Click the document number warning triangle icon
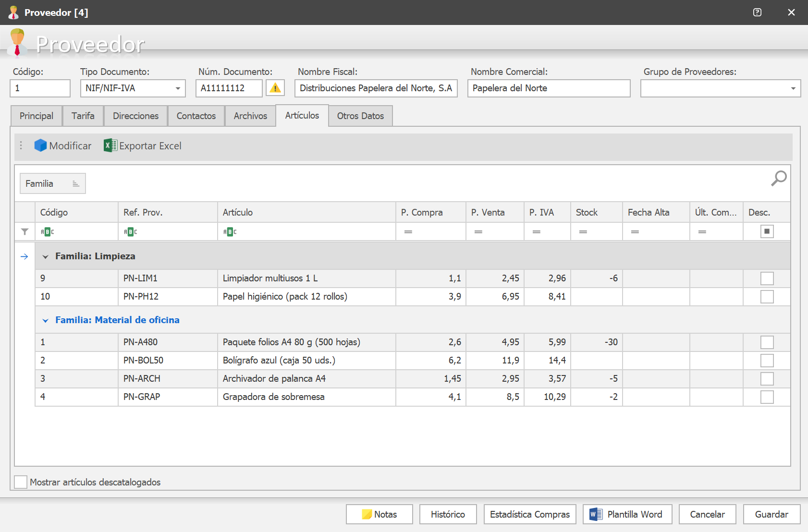The height and width of the screenshot is (532, 808). [x=275, y=88]
